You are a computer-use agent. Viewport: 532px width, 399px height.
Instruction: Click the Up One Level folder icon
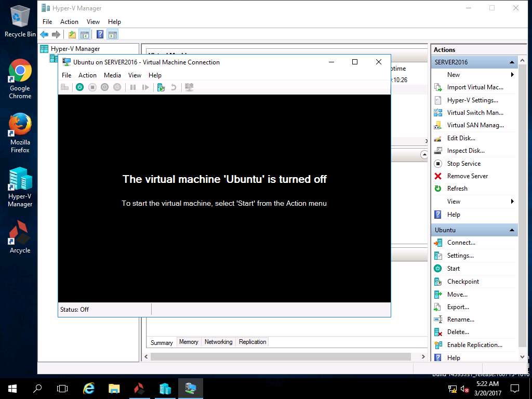click(72, 34)
